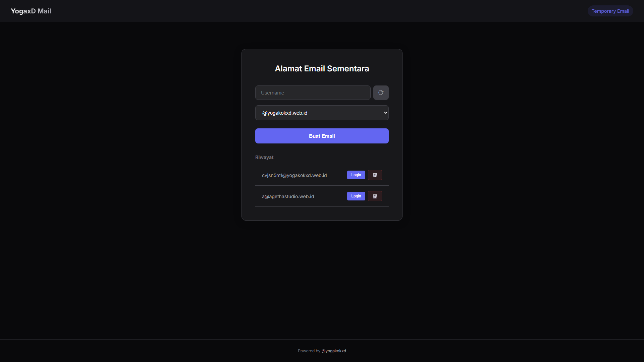Open the @yogakokxd footer link
This screenshot has width=644, height=362.
[334, 351]
